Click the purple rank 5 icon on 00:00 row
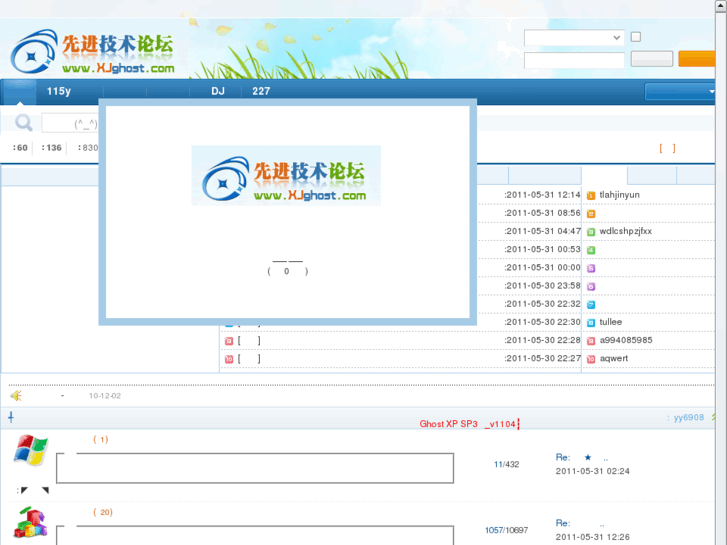The image size is (727, 545). 591,268
